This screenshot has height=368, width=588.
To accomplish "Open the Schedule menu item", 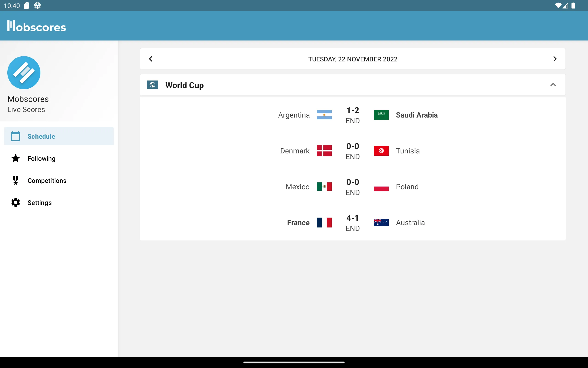I will pos(59,136).
